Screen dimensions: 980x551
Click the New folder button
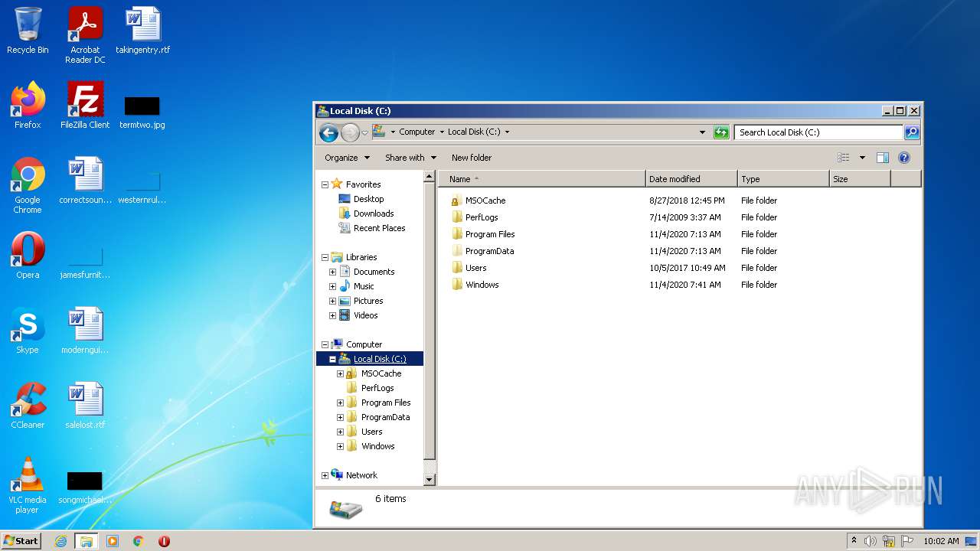click(x=472, y=158)
